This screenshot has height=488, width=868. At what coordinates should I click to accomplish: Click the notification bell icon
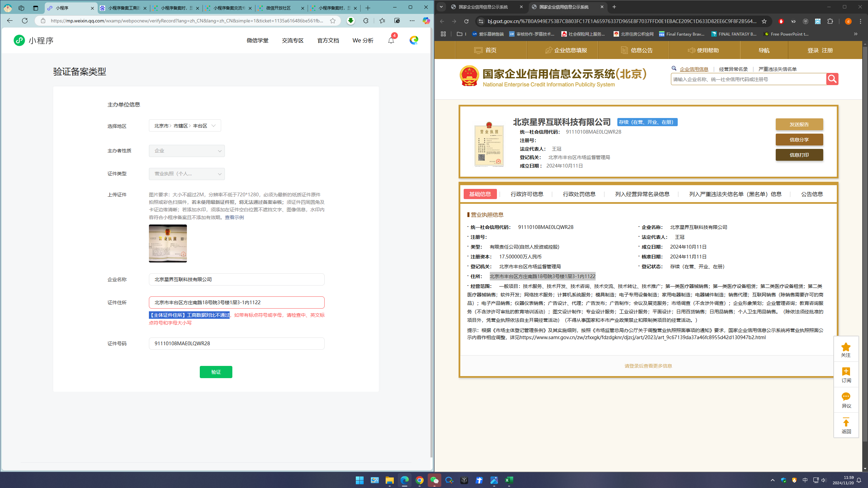[391, 40]
